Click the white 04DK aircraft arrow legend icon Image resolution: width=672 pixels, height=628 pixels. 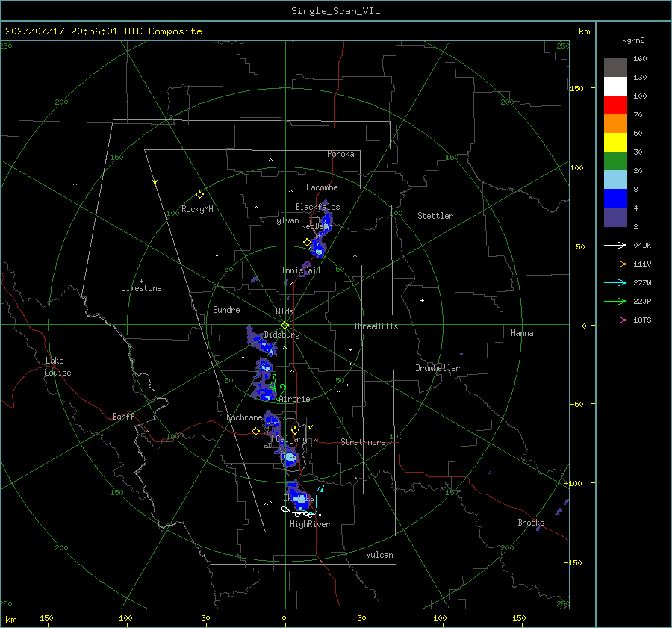click(615, 246)
